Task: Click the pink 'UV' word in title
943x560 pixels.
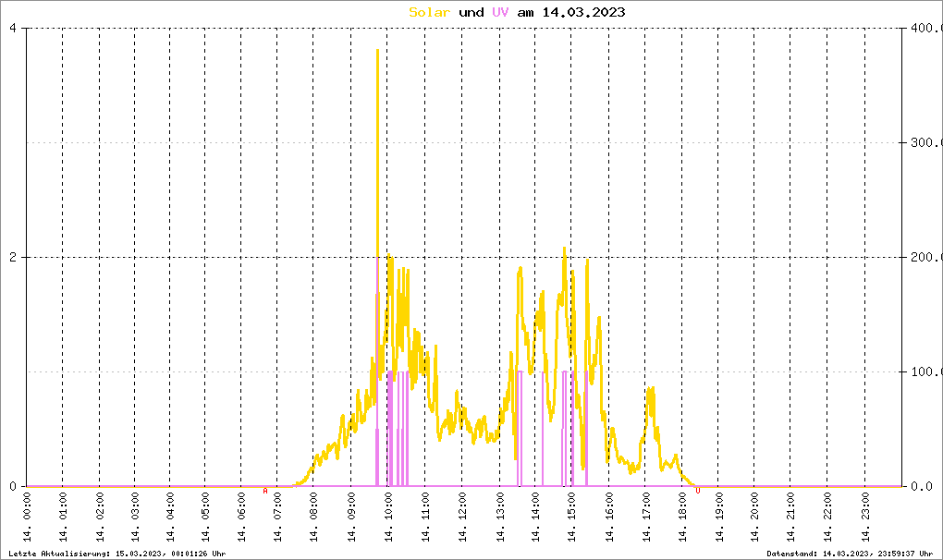Action: pyautogui.click(x=500, y=12)
